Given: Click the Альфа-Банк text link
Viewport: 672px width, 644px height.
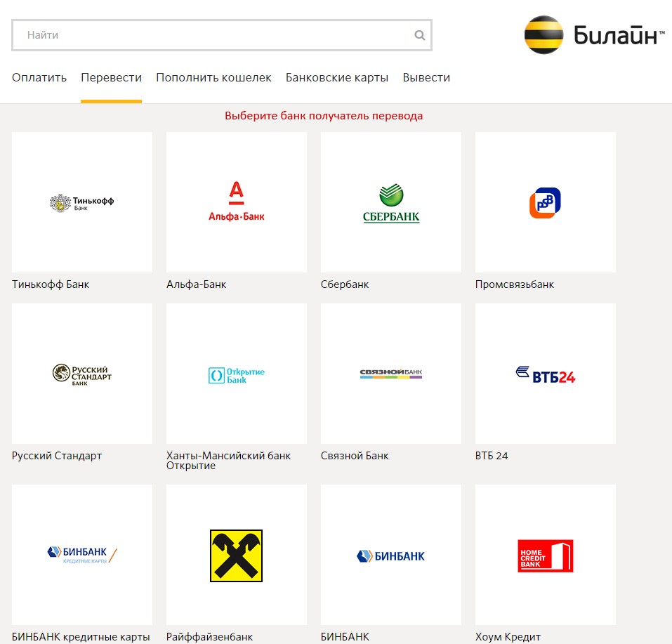Looking at the screenshot, I should 197,284.
